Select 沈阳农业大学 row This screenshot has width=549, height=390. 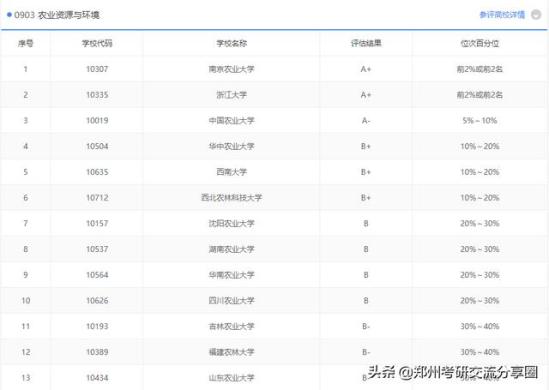[x=274, y=223]
